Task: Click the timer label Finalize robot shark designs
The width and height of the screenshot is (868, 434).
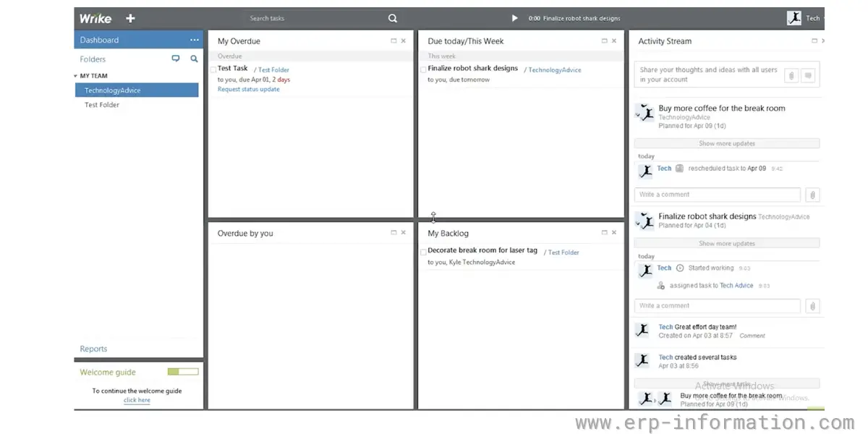Action: tap(582, 18)
